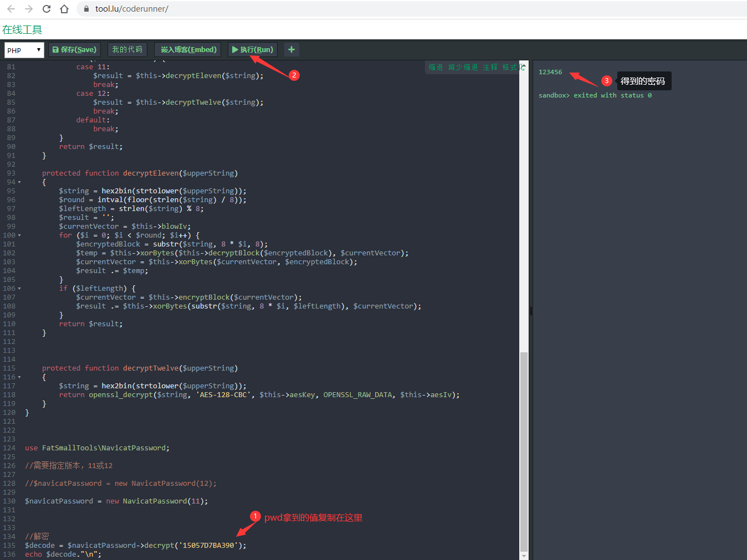Click the 'echo $decode."\n";' line 136

63,554
